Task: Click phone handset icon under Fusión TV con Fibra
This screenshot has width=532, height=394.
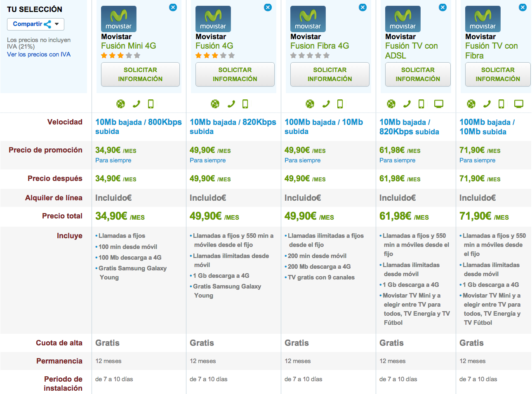Action: 487,104
